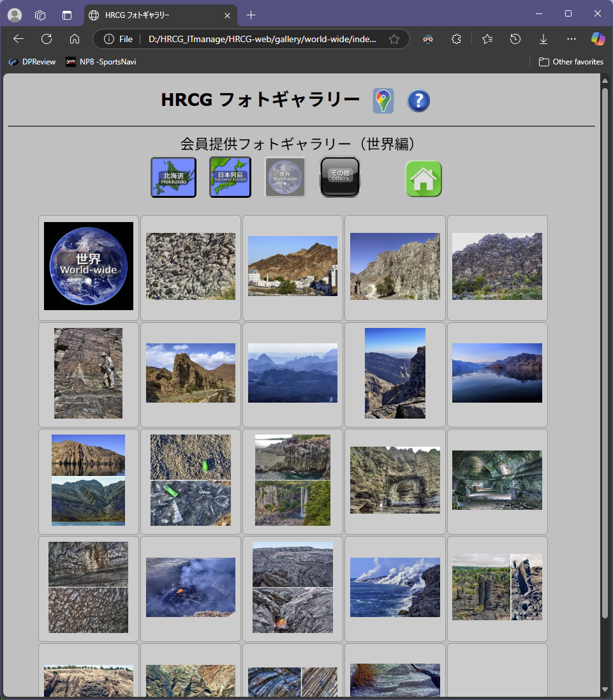
Task: Open columnar cliffs and waterfall thumbnail
Action: [293, 480]
